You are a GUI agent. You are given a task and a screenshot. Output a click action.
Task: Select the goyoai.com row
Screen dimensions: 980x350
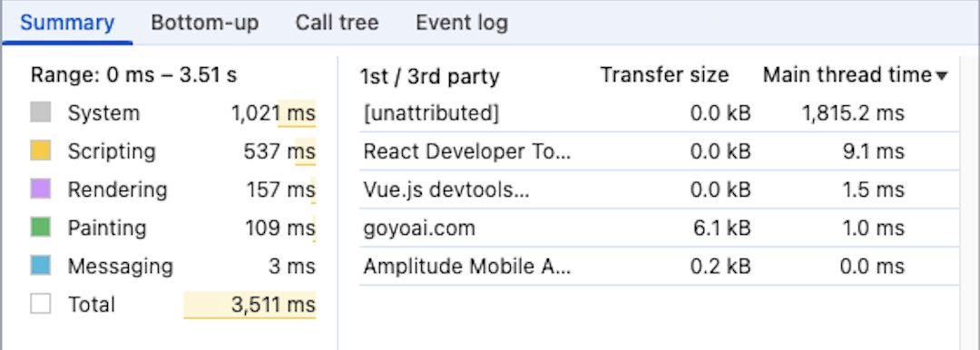tap(659, 228)
